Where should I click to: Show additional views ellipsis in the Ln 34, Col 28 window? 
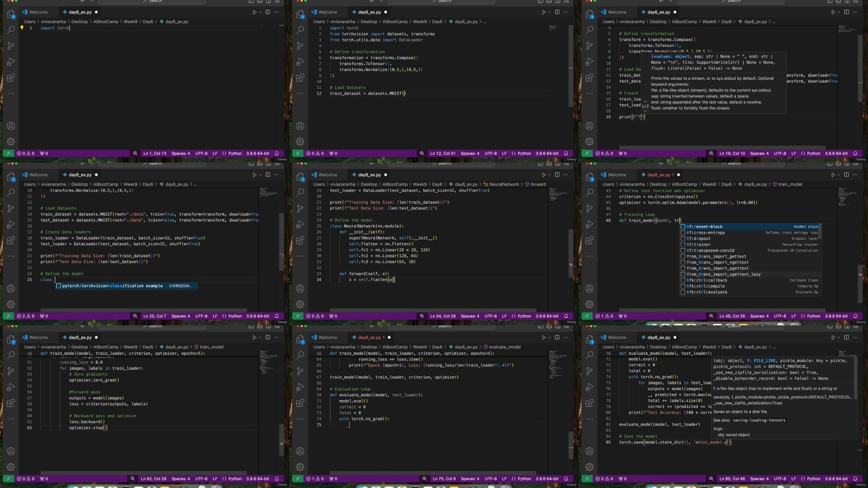300,256
